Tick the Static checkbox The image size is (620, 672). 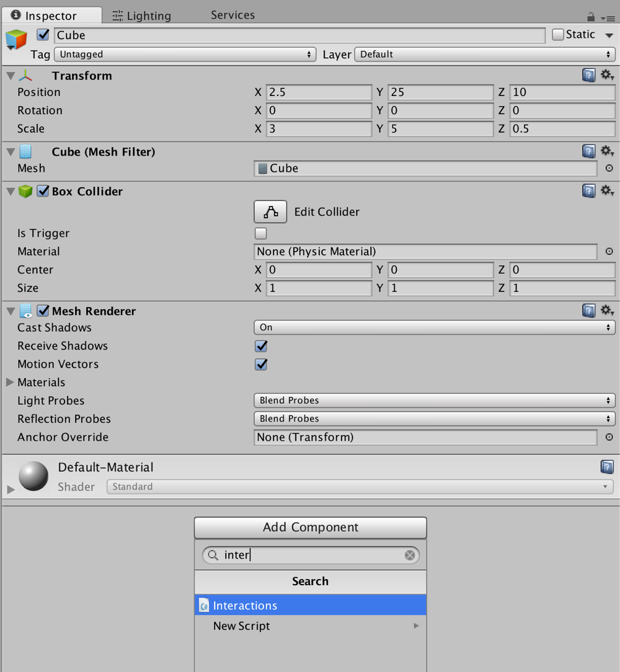click(x=558, y=34)
